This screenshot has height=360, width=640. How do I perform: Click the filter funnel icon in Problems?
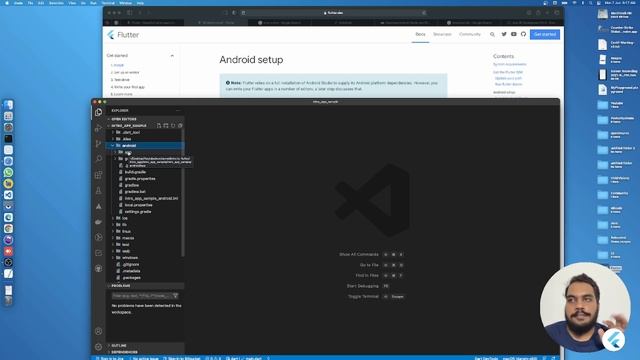(x=175, y=296)
